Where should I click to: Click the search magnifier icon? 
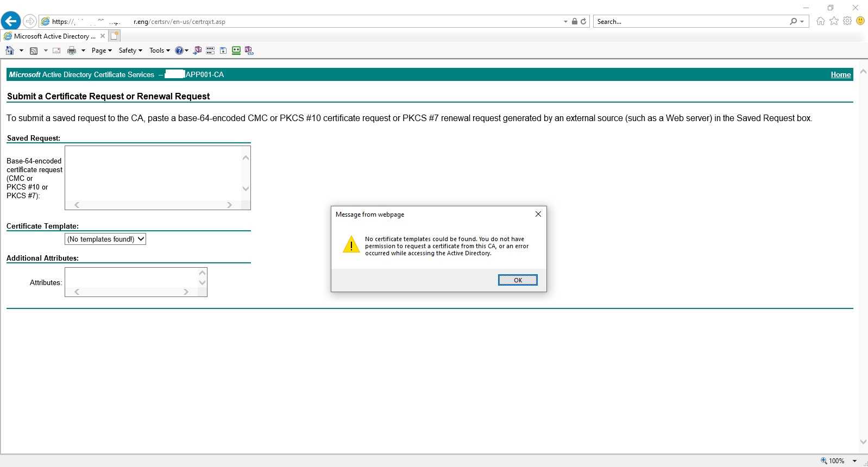(794, 22)
